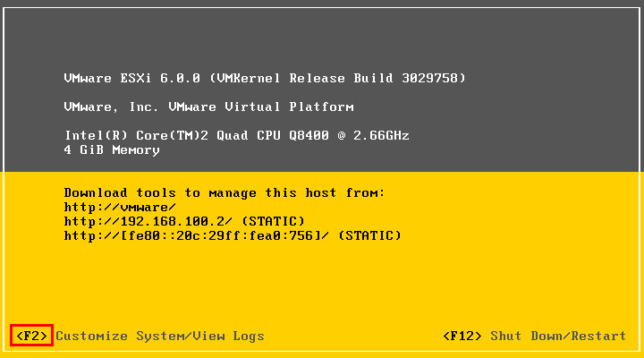Click the 2.66GHz clock speed text

click(x=381, y=136)
